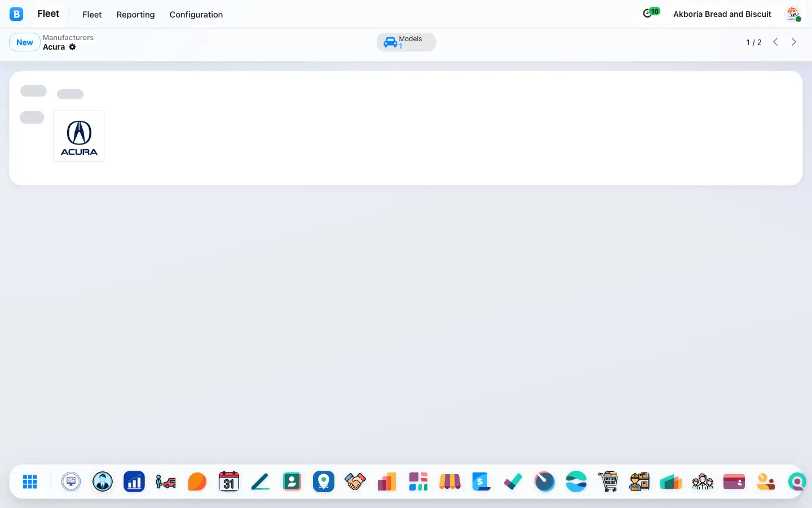The width and height of the screenshot is (812, 508).
Task: Open the round clock timer icon in dock
Action: point(545,481)
